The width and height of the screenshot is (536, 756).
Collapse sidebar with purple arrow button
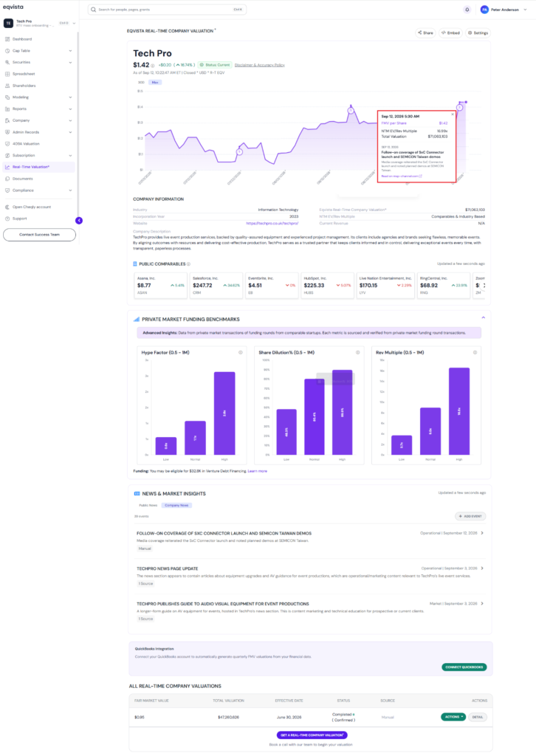click(79, 220)
